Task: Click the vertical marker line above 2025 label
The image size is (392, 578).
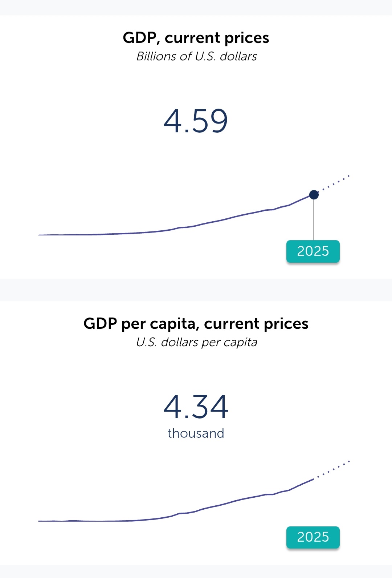Action: (314, 220)
